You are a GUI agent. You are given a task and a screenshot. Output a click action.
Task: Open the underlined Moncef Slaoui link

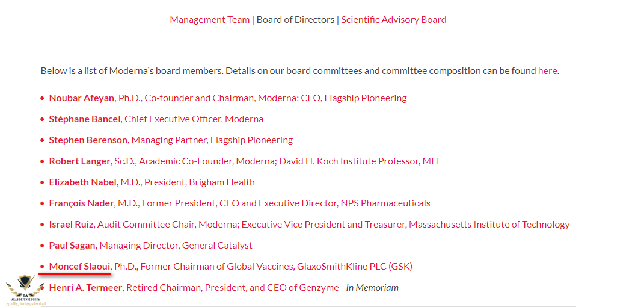pyautogui.click(x=79, y=266)
